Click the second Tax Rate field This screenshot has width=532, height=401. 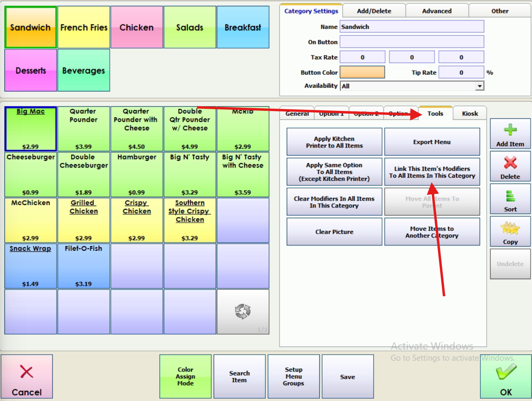[412, 57]
